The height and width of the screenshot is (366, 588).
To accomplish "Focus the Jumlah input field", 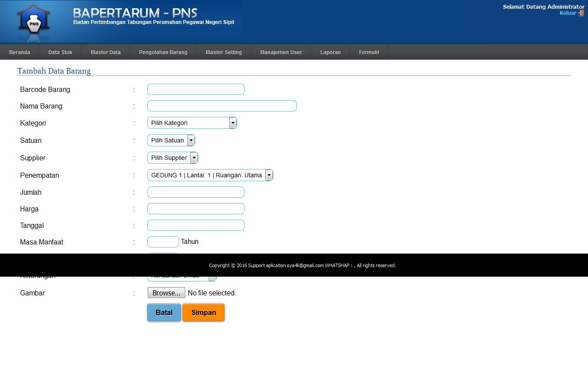I will tap(196, 192).
